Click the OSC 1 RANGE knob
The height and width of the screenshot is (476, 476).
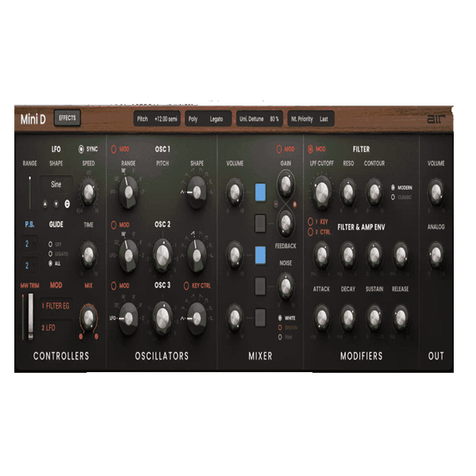(128, 193)
